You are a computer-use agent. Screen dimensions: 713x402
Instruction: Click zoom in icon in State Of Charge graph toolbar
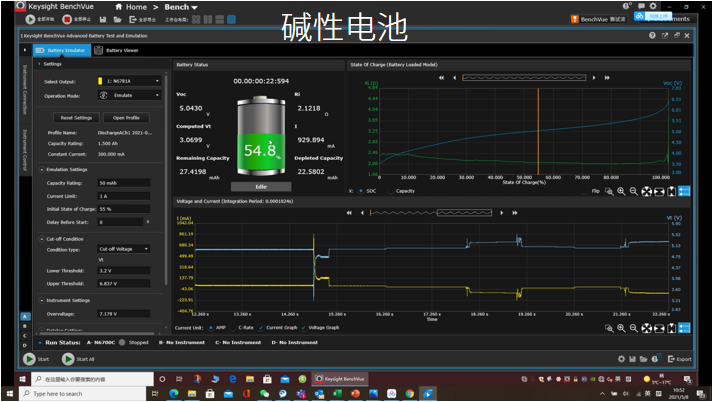(621, 191)
